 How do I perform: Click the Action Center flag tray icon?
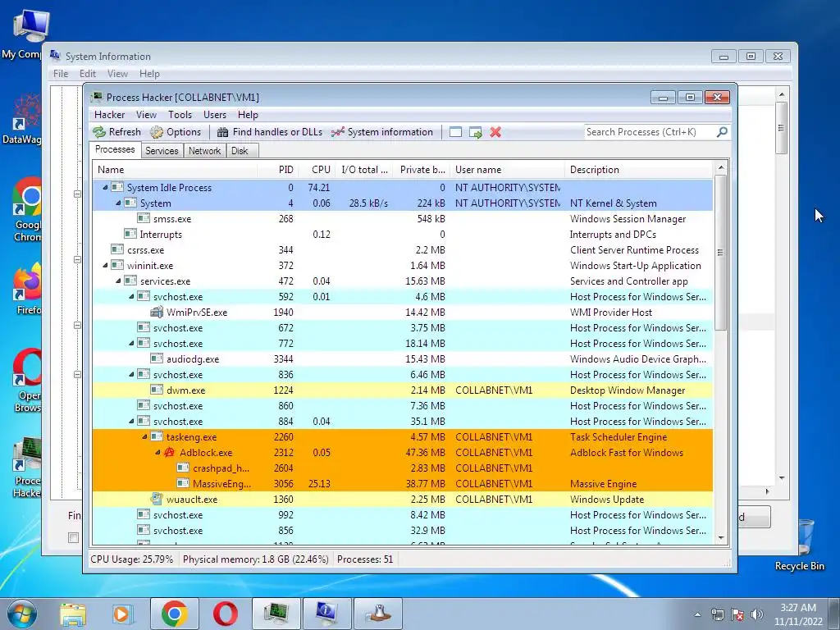coord(737,614)
